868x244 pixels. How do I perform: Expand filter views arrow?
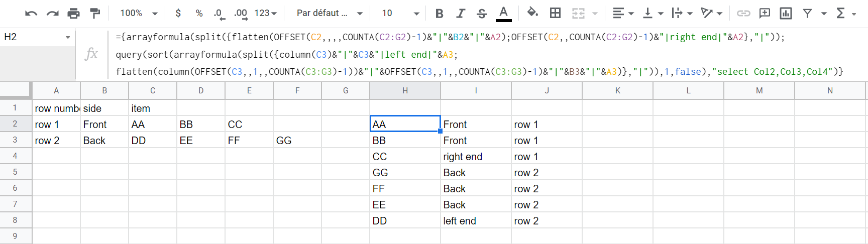(x=824, y=14)
